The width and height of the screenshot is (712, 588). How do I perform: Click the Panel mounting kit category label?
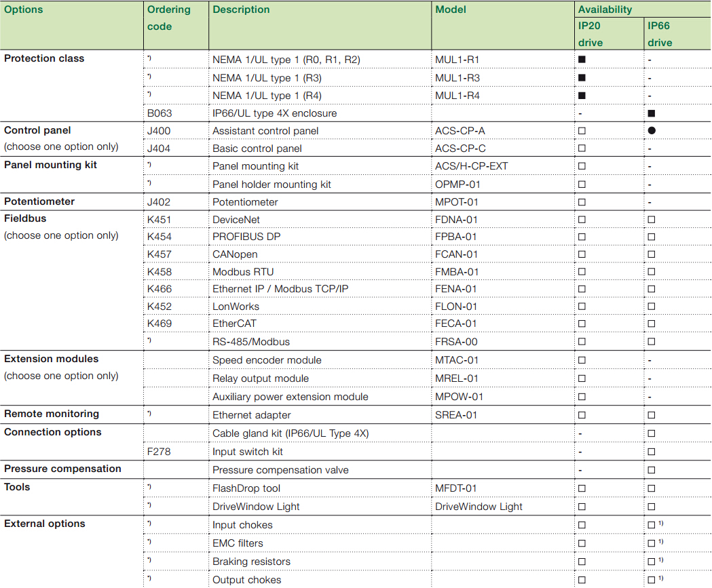click(x=50, y=165)
